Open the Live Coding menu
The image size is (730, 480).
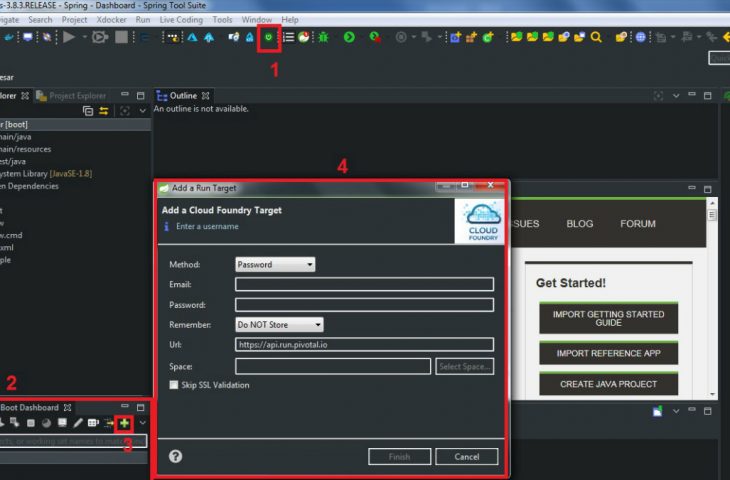(x=181, y=20)
